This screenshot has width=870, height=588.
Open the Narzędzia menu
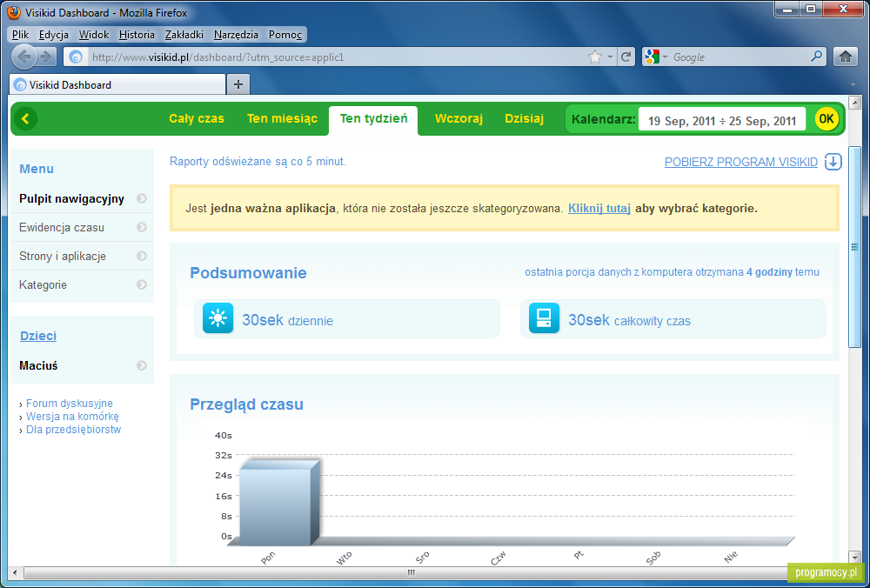tap(236, 35)
